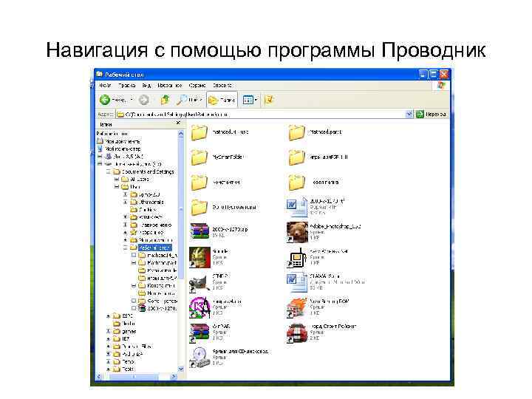Expand the Tools folder node
Screen dimensions: 532x399
point(108,369)
